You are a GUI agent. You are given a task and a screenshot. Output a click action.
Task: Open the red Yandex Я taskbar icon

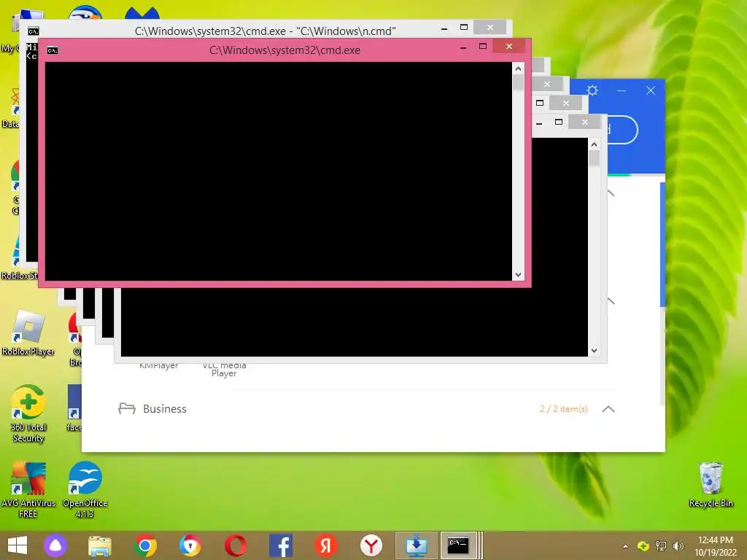pyautogui.click(x=326, y=545)
